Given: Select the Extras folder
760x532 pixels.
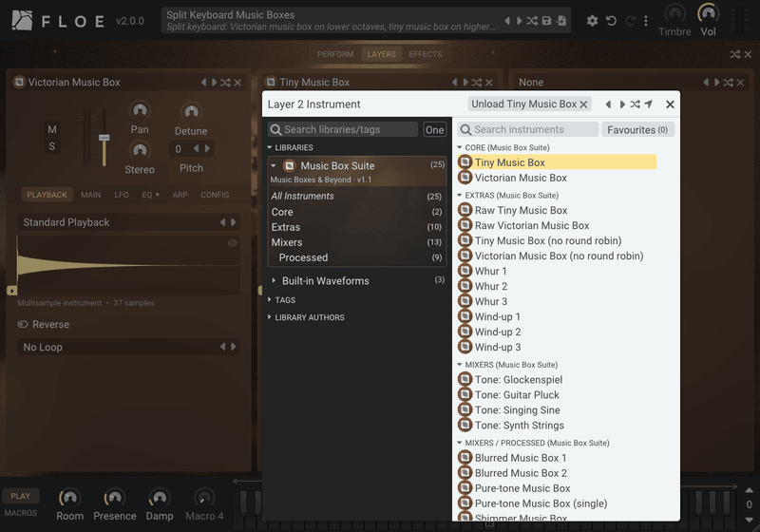Looking at the screenshot, I should point(357,227).
